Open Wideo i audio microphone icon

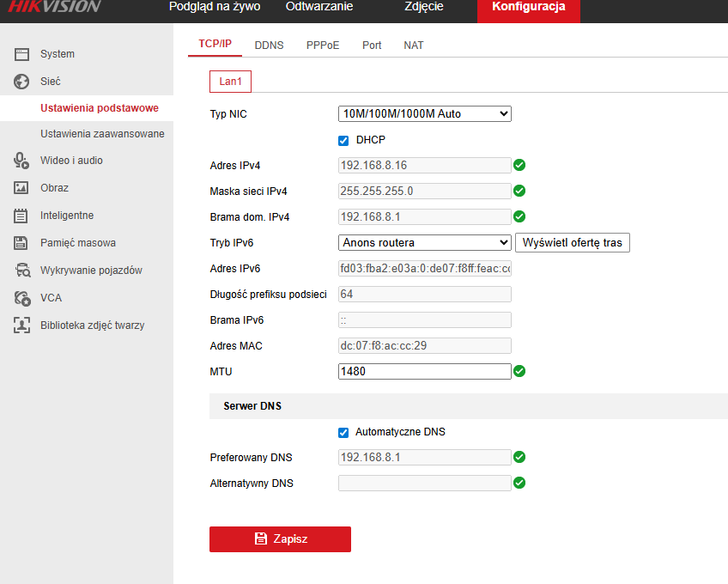[22, 161]
